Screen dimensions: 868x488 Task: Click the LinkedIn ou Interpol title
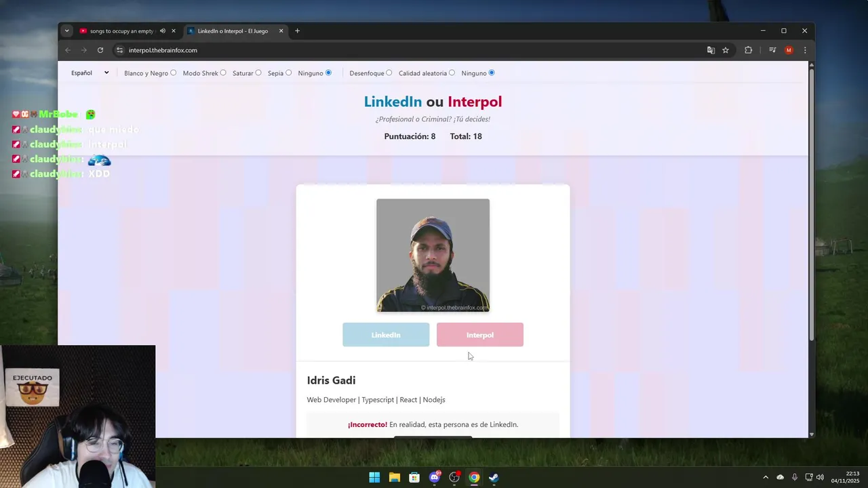pos(433,102)
